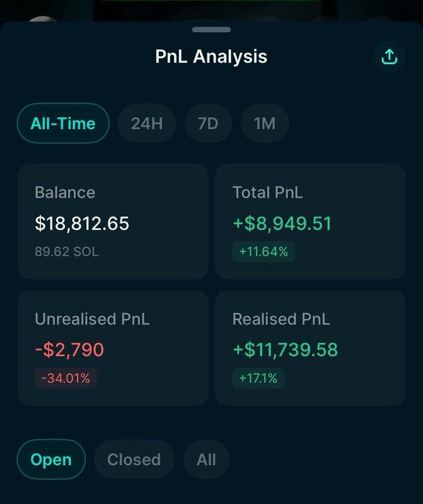Open the Realised PnL card
423x504 pixels.
(x=310, y=348)
